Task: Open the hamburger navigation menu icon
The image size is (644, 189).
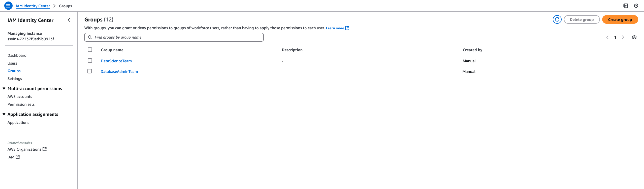Action: 8,6
